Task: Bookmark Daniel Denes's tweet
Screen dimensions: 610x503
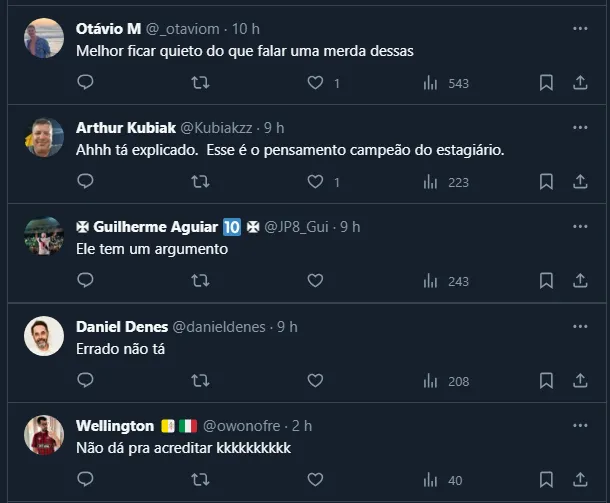Action: coord(546,380)
